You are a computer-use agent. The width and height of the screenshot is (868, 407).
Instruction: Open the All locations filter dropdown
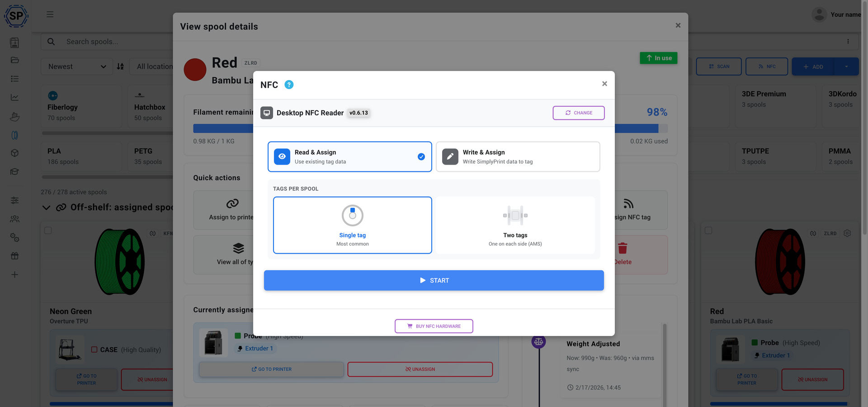click(x=156, y=66)
